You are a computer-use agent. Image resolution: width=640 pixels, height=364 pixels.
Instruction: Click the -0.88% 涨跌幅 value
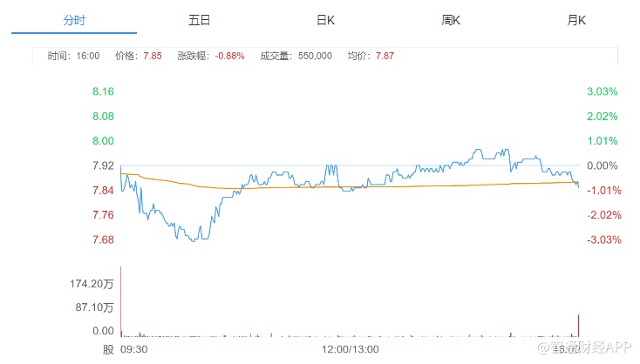[x=230, y=56]
